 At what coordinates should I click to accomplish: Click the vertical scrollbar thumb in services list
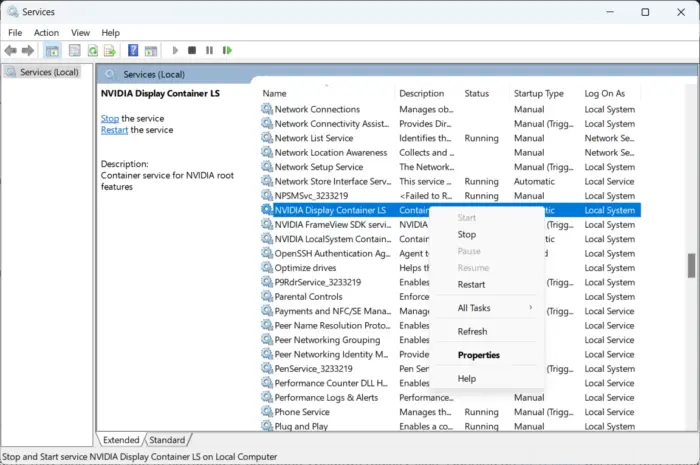691,265
